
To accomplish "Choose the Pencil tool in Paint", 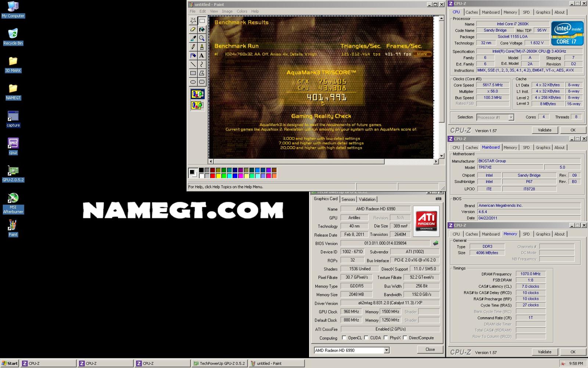I will click(193, 47).
